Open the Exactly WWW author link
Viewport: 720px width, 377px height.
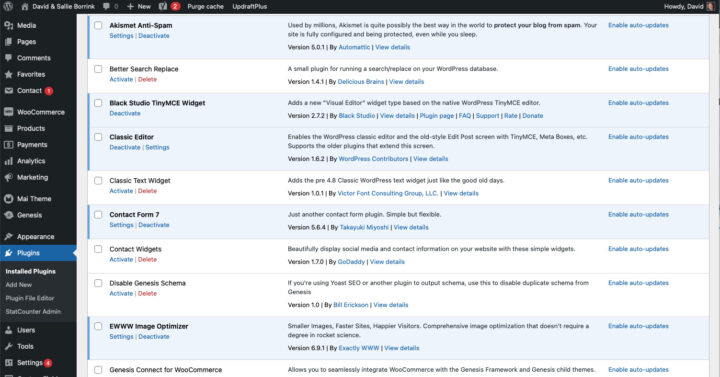359,348
